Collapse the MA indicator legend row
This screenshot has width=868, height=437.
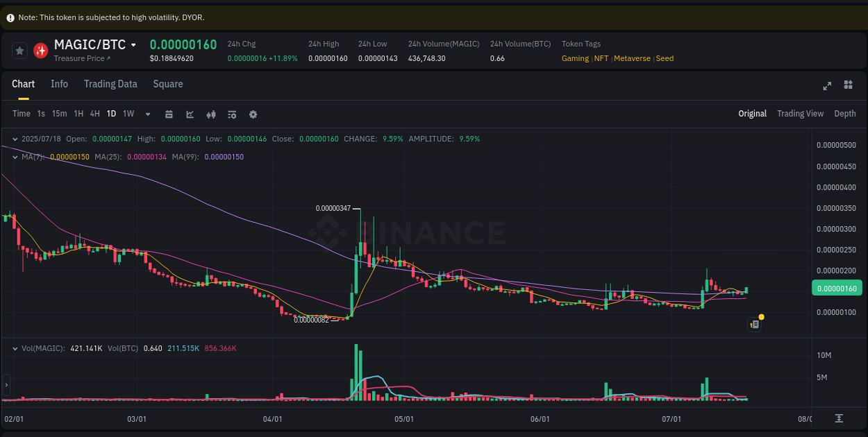coord(15,157)
